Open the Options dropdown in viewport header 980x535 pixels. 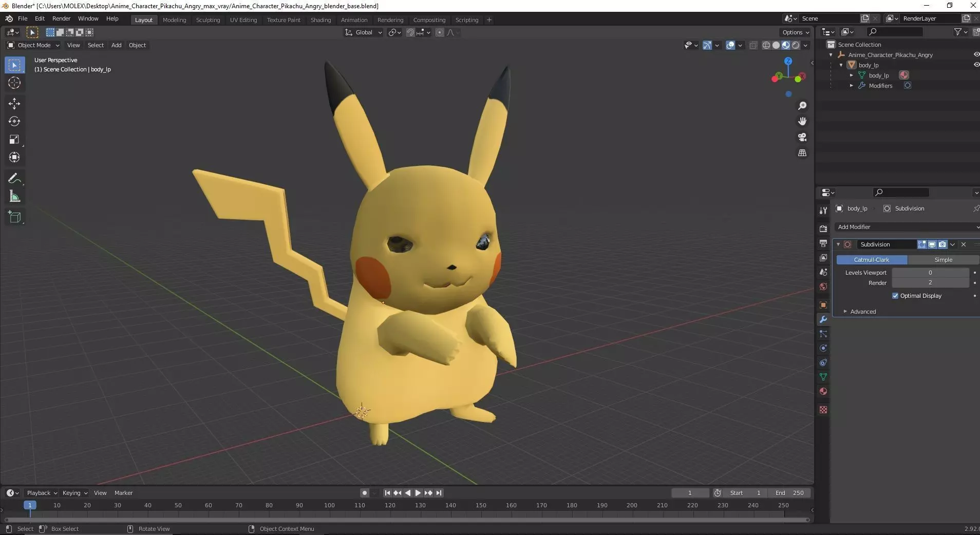click(795, 32)
